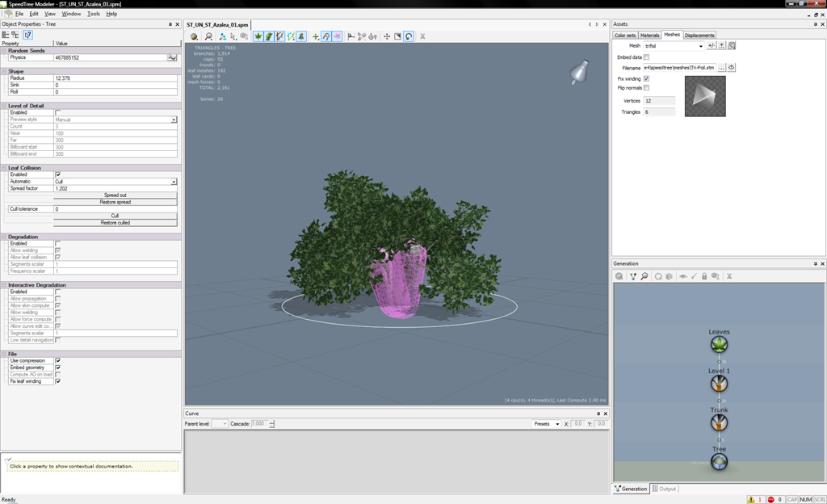Select the Leaves node in Generation

(x=719, y=344)
